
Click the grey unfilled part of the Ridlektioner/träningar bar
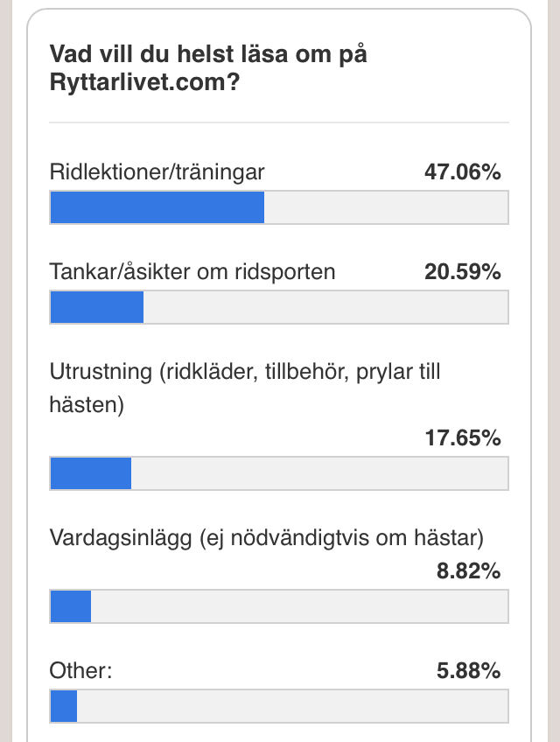pos(385,208)
